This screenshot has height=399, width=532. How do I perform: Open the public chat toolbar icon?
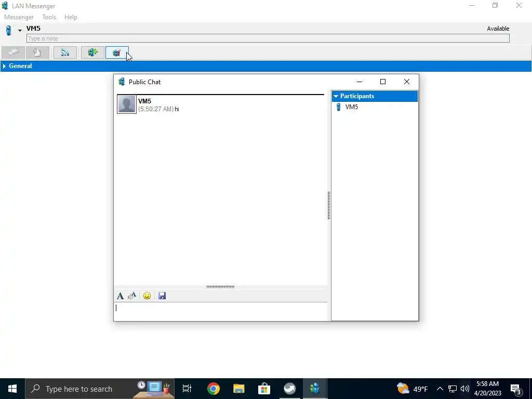[x=117, y=52]
